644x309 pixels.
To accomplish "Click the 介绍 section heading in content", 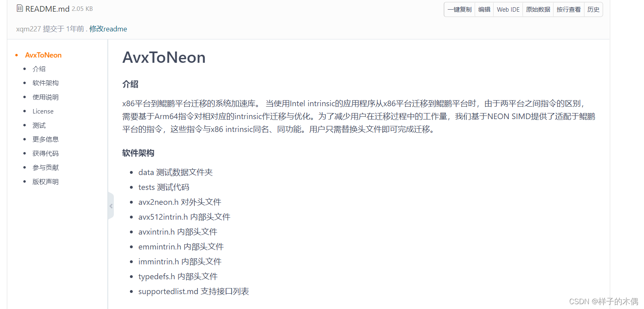I will 130,84.
